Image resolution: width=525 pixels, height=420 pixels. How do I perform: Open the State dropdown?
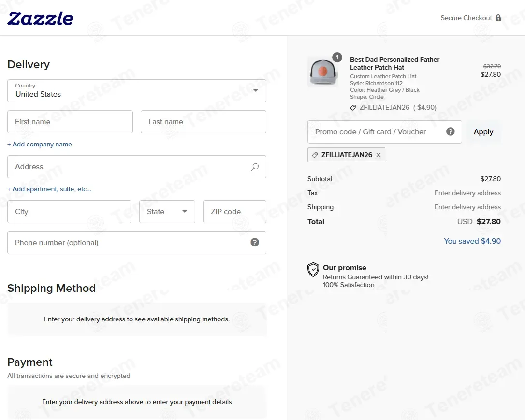[167, 212]
